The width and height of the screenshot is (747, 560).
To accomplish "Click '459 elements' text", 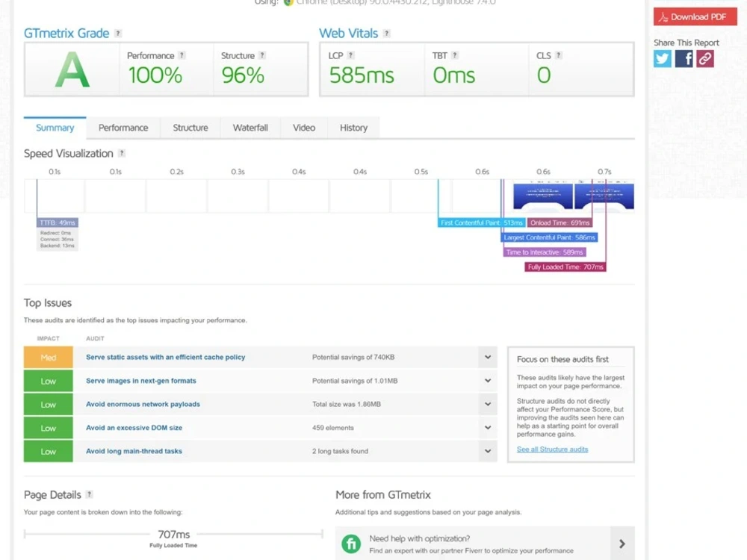I will (x=333, y=428).
